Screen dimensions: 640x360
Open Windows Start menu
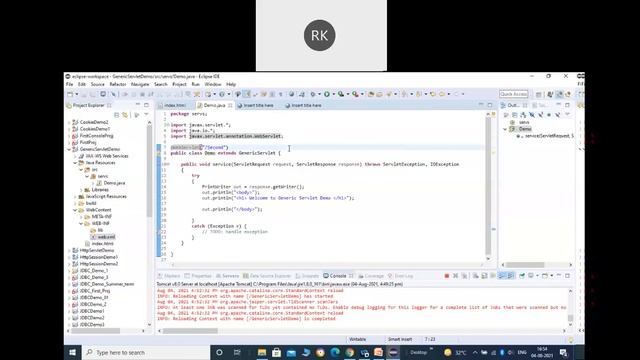73,352
